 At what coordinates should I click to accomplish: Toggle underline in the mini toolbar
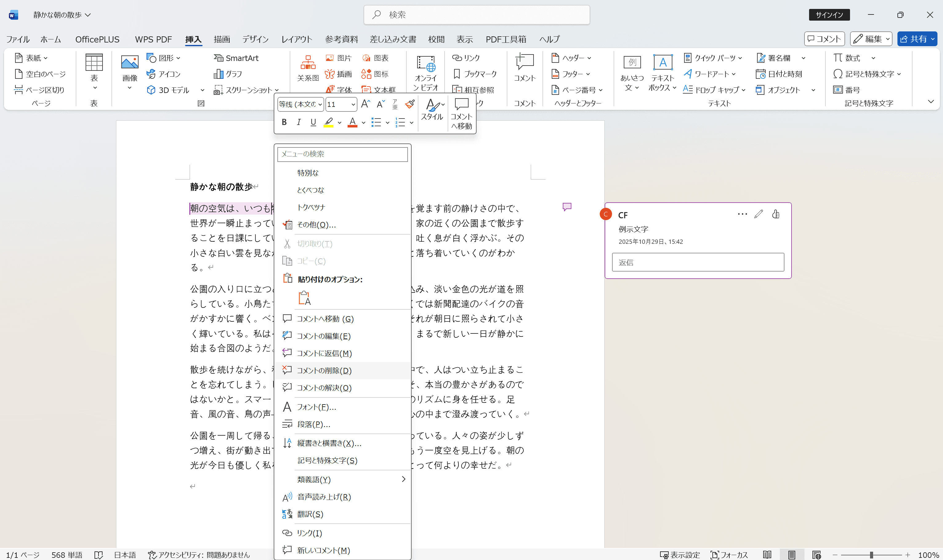pos(313,122)
